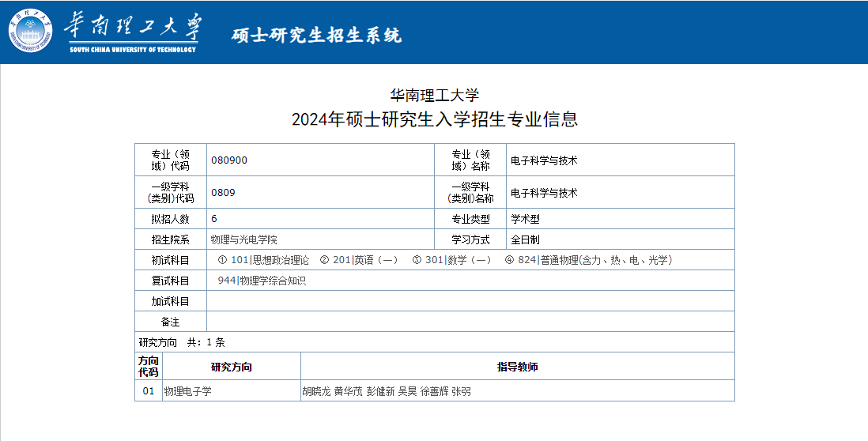This screenshot has height=441, width=868.
Task: Click advisor name 胡晓龙
Action: point(316,391)
